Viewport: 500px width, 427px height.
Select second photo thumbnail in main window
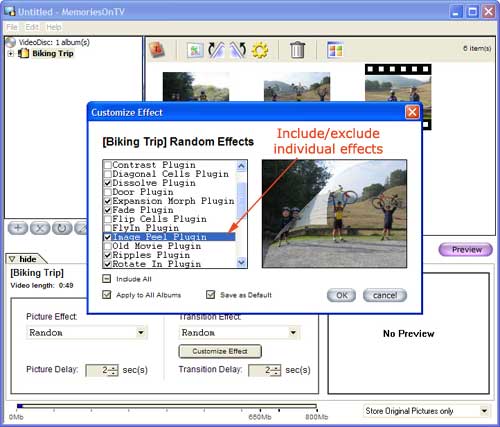tap(297, 87)
